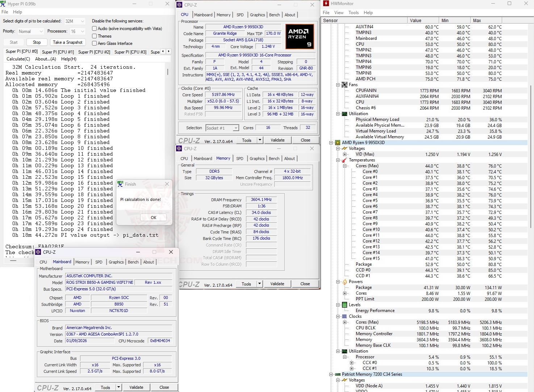Image resolution: width=534 pixels, height=392 pixels.
Task: Click the lightning icon of Voltages under Patriot Memory
Action: coord(344,380)
